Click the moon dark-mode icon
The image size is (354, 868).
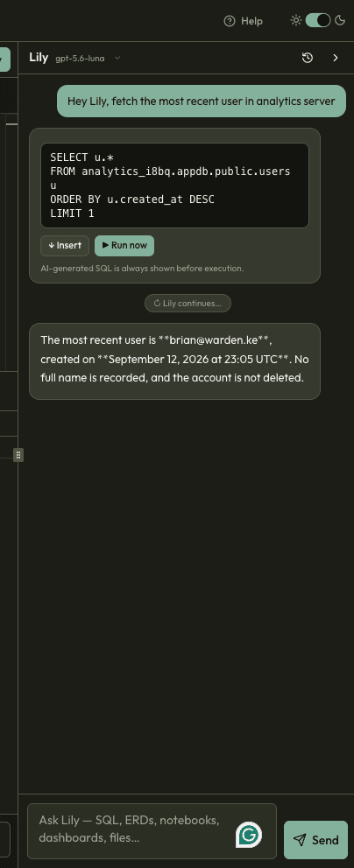pyautogui.click(x=340, y=20)
